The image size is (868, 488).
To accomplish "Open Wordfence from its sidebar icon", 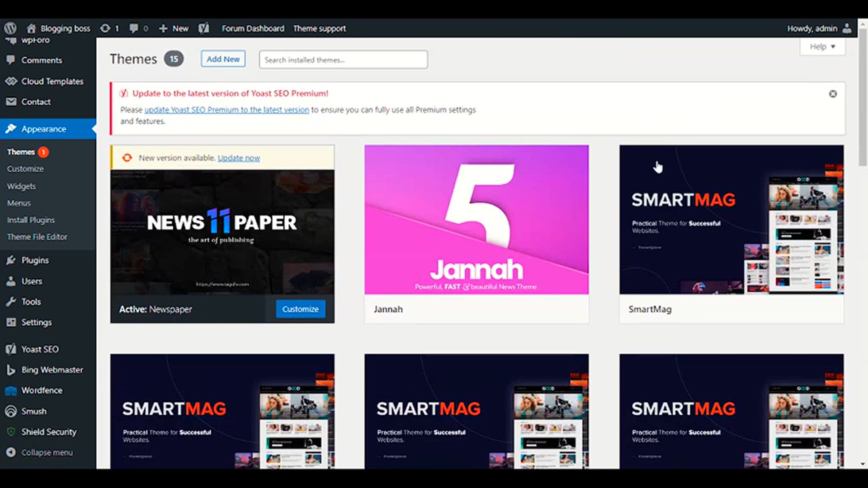I will pyautogui.click(x=11, y=390).
